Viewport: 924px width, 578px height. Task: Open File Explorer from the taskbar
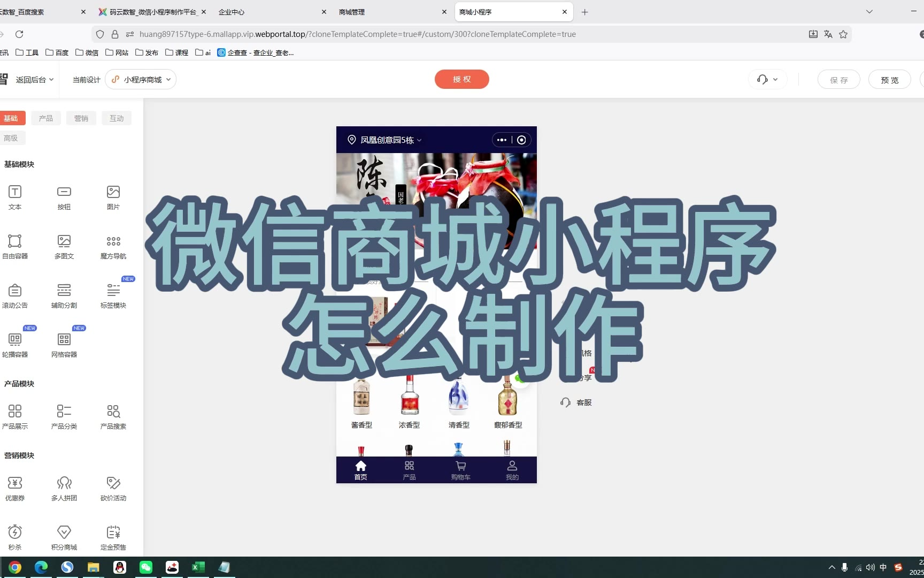[94, 567]
